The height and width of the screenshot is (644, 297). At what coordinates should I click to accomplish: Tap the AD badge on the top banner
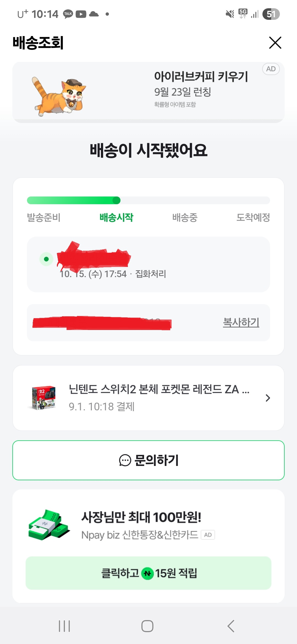[x=271, y=69]
